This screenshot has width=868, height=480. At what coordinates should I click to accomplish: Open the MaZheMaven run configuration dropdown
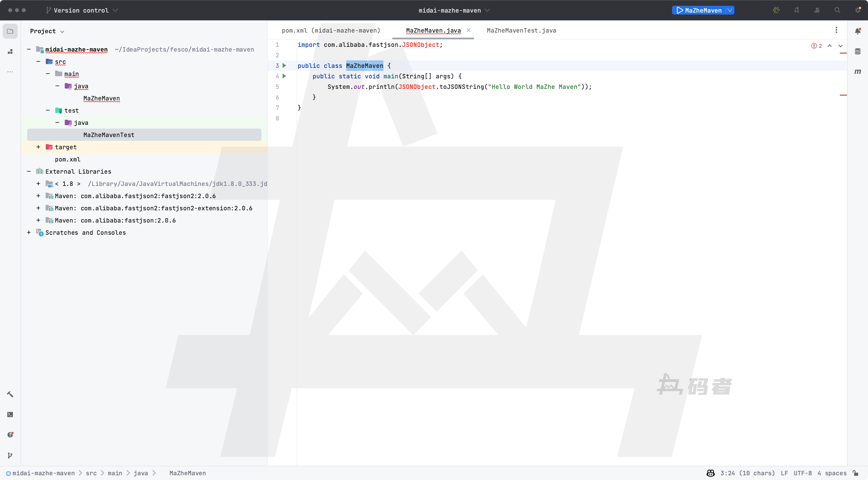(730, 10)
